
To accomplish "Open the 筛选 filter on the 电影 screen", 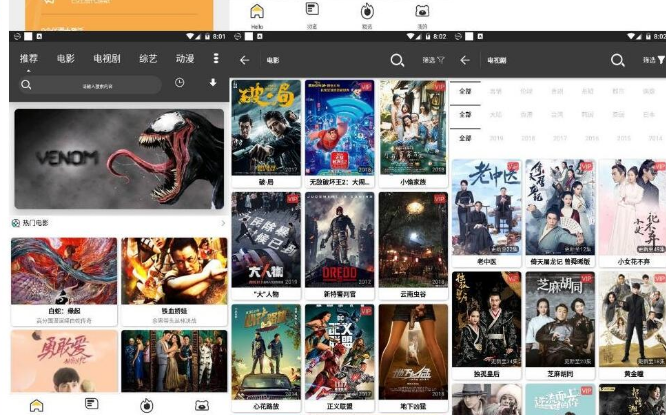I will click(x=433, y=60).
